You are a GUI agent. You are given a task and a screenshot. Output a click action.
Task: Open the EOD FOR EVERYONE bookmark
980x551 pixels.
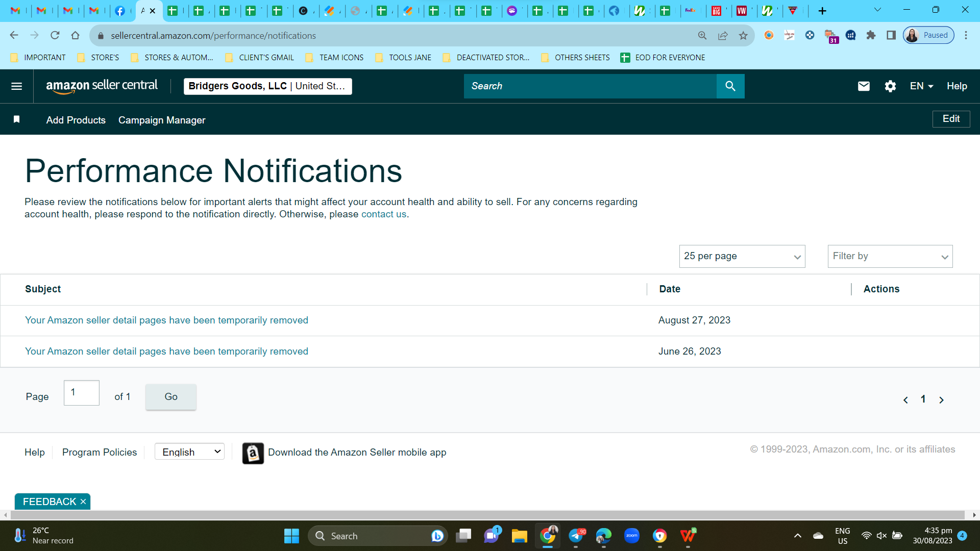663,58
